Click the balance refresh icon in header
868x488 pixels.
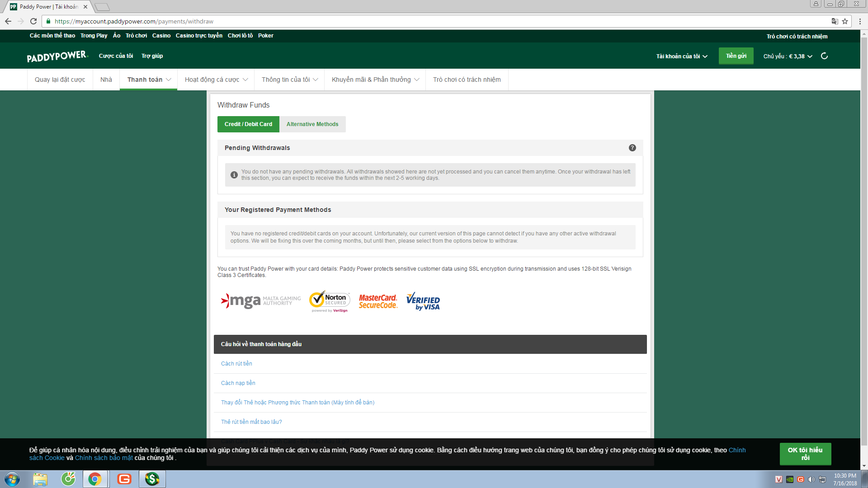[x=824, y=56]
